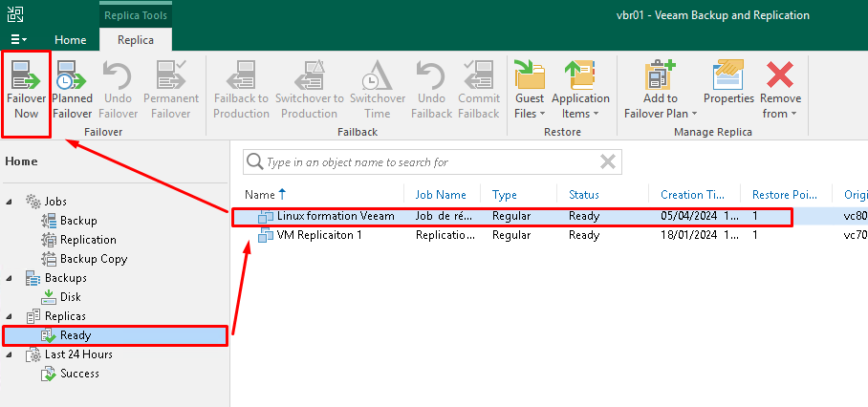Select the Backups tree node
The height and width of the screenshot is (407, 868).
coord(66,278)
